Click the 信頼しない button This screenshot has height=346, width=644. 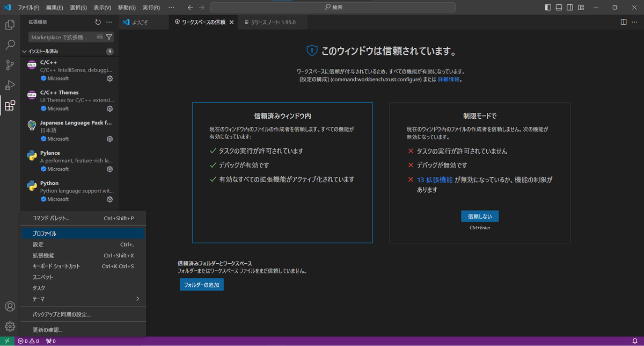[x=480, y=216]
